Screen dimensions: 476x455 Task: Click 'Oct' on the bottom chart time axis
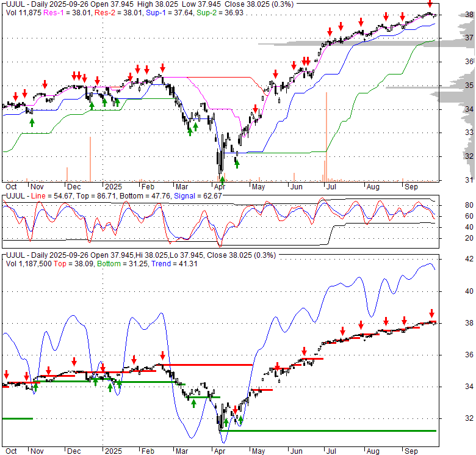point(11,451)
